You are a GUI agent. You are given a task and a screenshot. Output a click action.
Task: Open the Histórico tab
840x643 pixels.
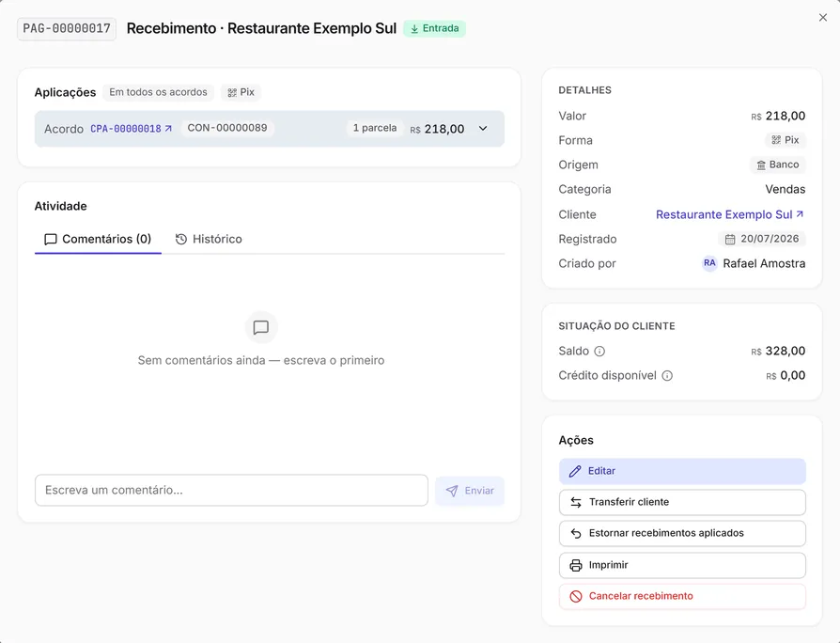[209, 239]
